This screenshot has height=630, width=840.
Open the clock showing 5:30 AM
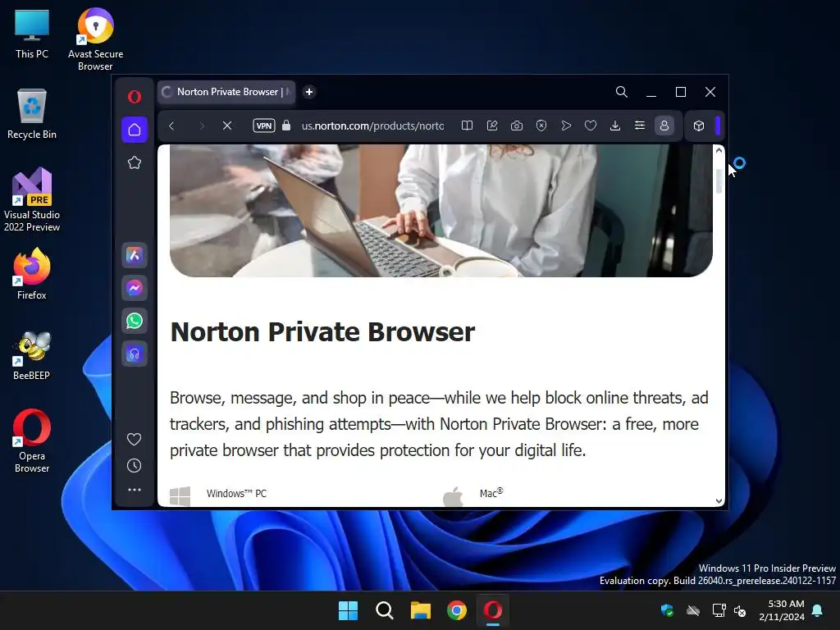click(x=782, y=610)
